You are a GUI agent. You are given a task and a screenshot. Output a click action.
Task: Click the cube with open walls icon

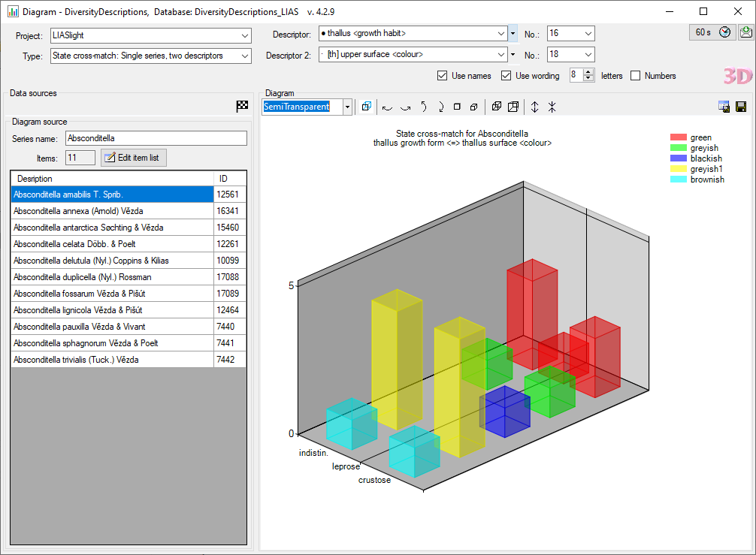(x=513, y=107)
